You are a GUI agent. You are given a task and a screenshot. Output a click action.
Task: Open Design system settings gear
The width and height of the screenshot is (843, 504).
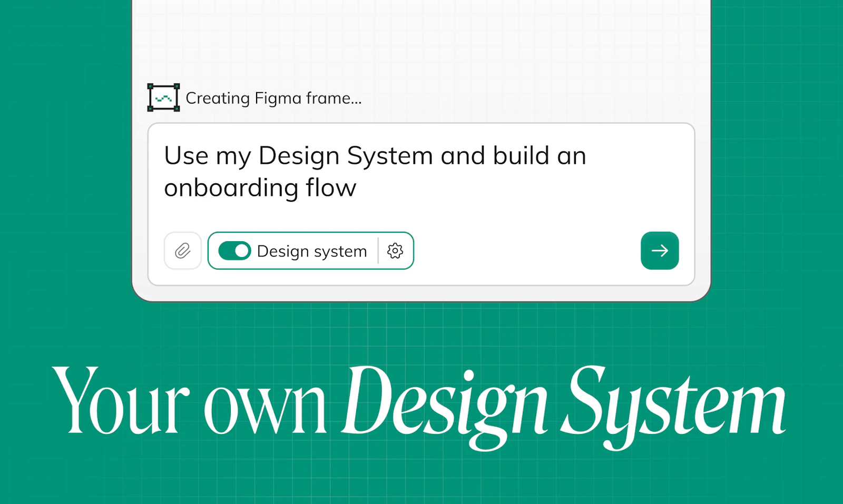(x=395, y=251)
